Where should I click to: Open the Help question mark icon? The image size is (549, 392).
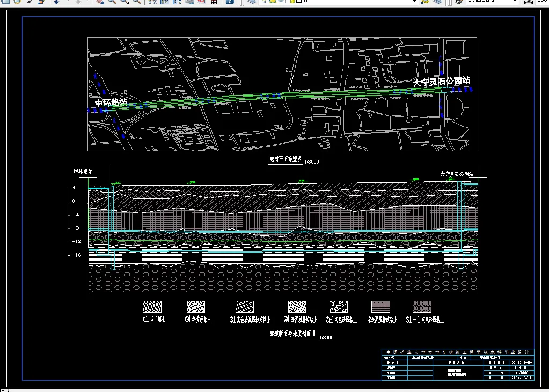click(229, 2)
